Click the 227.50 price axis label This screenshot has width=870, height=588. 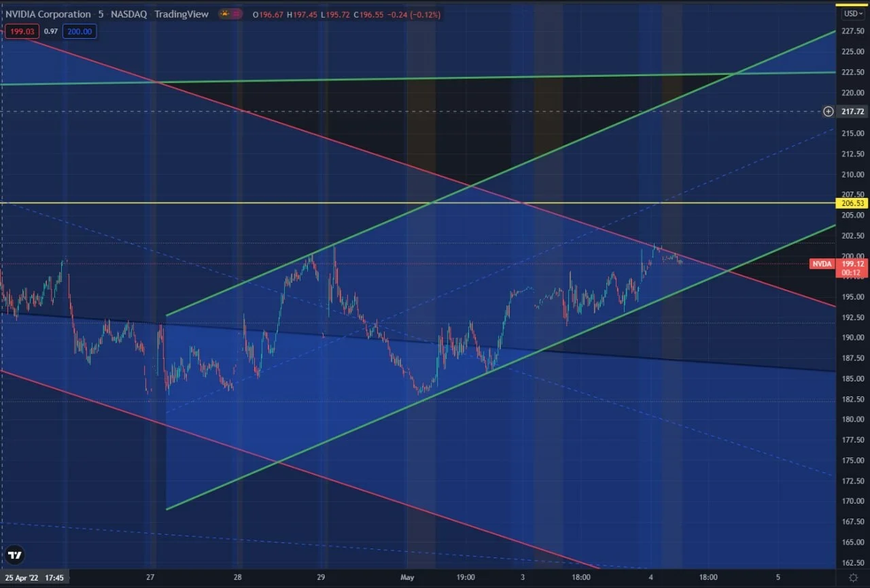pos(852,31)
